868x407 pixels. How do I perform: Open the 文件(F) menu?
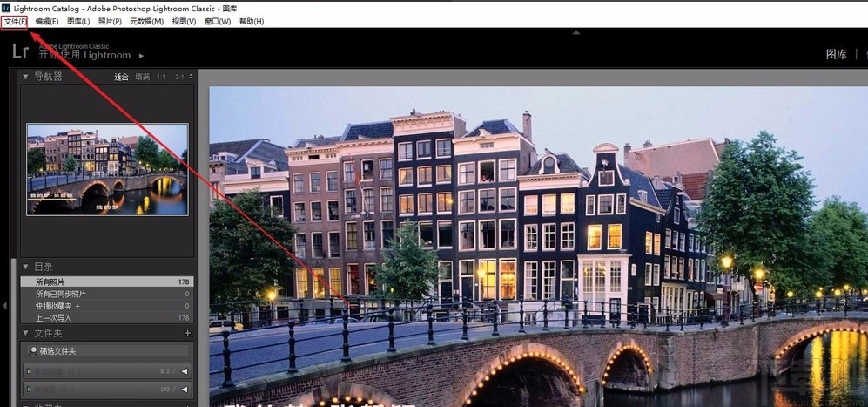click(x=15, y=22)
